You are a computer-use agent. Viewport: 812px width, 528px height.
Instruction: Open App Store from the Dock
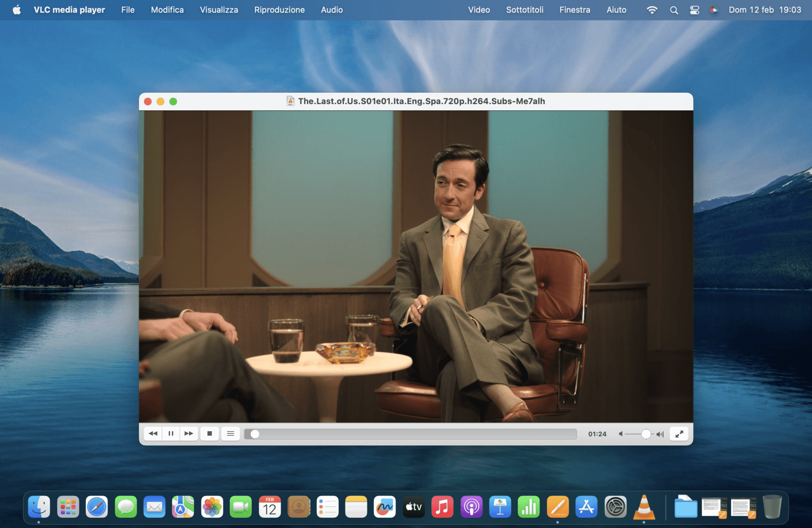(x=586, y=507)
